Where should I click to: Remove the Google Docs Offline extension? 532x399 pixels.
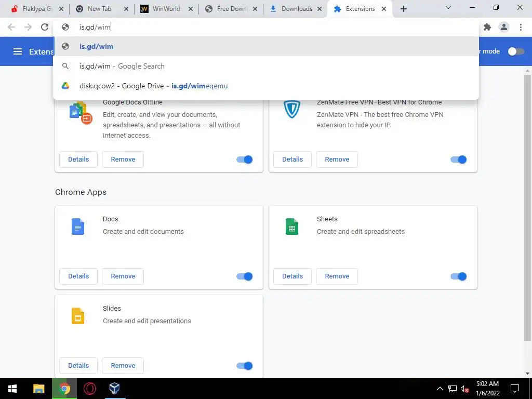123,159
